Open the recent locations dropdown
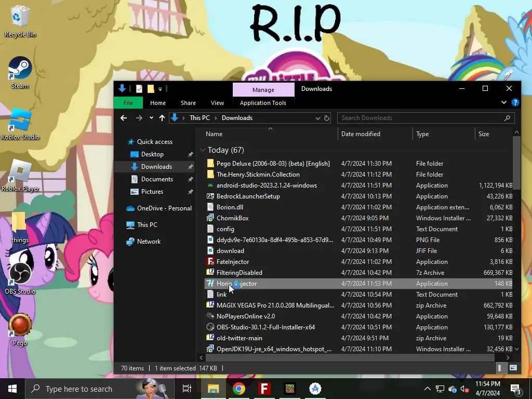This screenshot has height=399, width=532. [151, 118]
